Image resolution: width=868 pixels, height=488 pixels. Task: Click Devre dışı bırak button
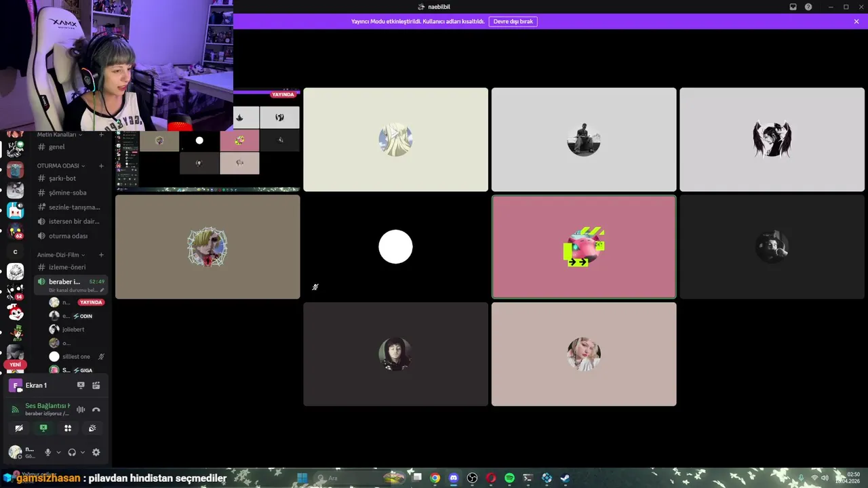click(x=513, y=22)
